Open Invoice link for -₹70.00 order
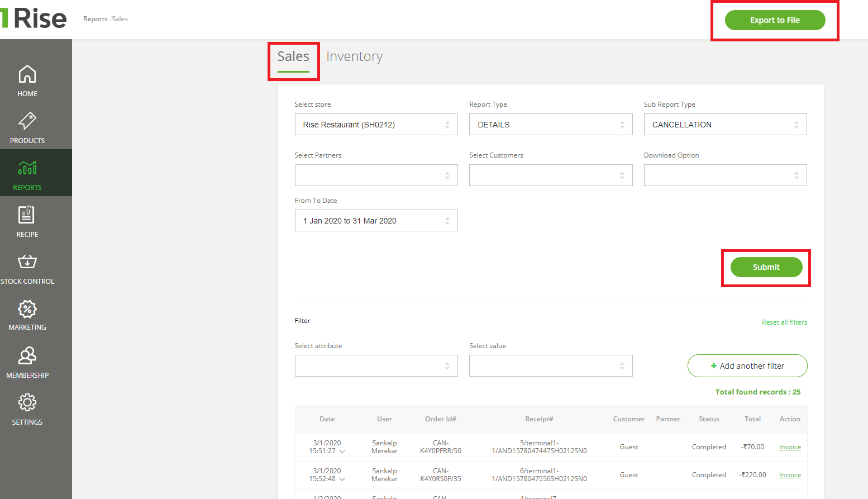The height and width of the screenshot is (499, 868). [790, 447]
